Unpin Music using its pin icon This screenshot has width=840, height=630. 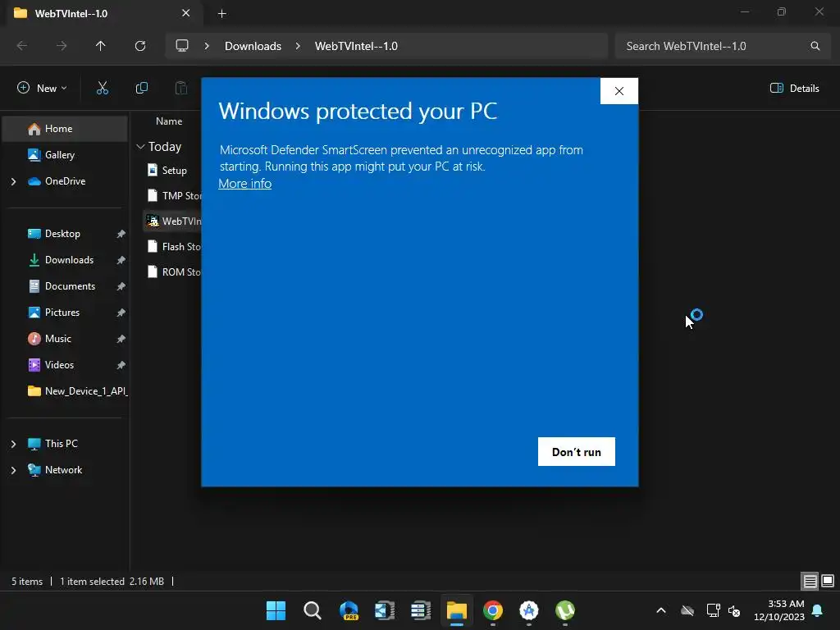coord(121,339)
